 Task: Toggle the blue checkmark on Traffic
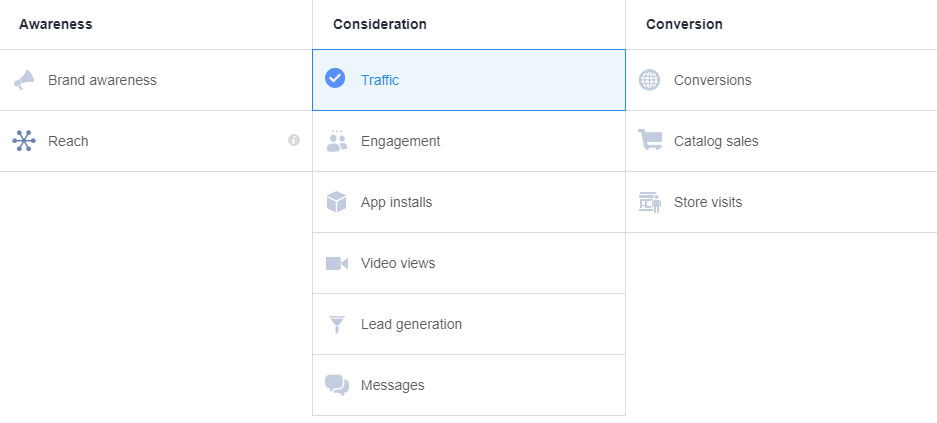point(336,79)
